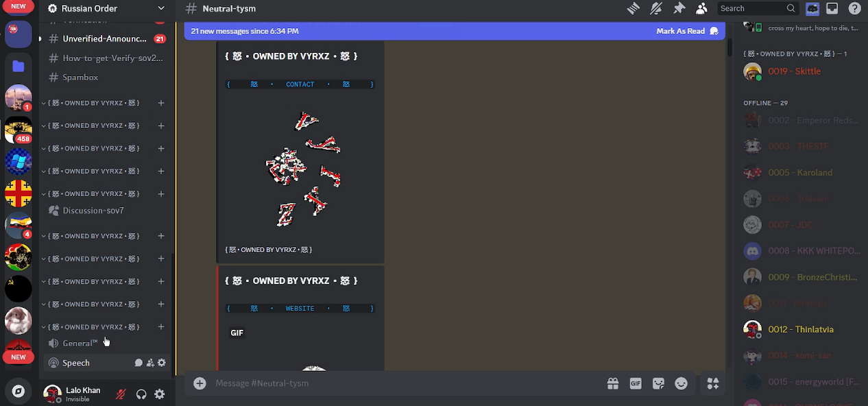Open the GIF picker in message bar
This screenshot has width=868, height=406.
(x=636, y=383)
